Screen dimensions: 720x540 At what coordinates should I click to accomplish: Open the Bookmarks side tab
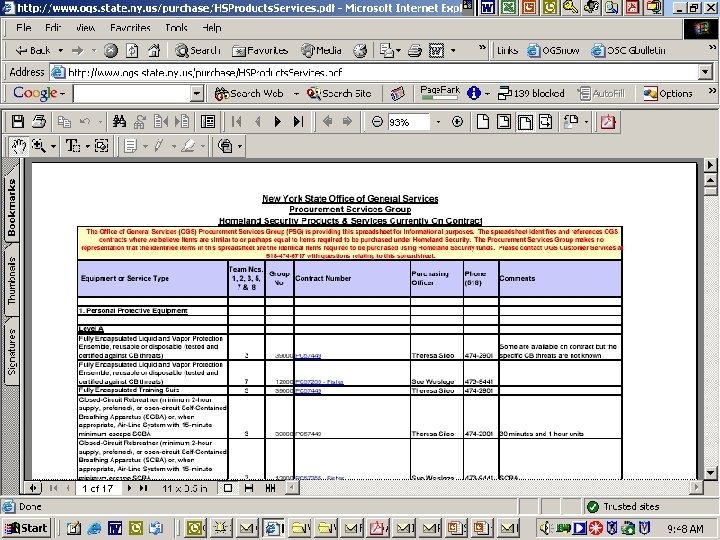pos(11,207)
